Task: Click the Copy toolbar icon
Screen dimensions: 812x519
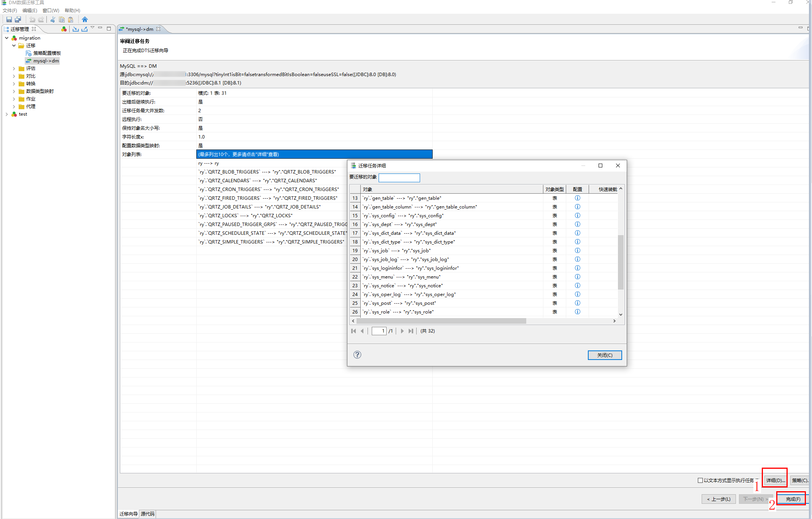Action: point(62,19)
